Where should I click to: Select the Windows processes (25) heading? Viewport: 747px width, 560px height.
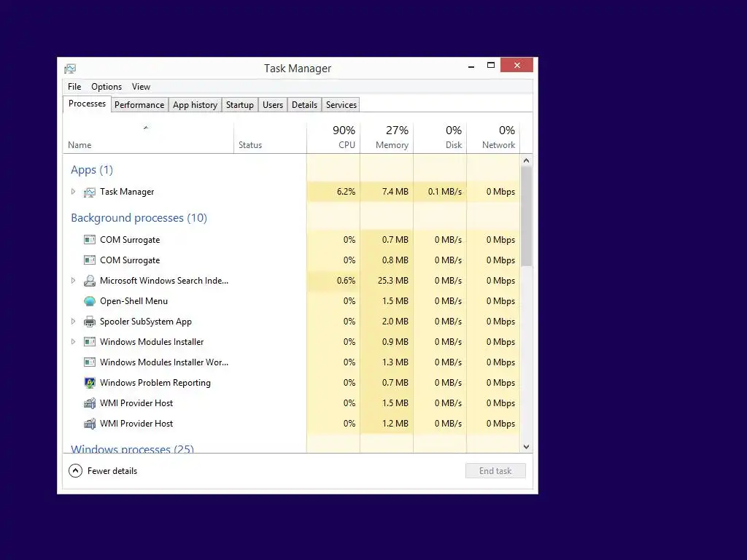coord(133,448)
